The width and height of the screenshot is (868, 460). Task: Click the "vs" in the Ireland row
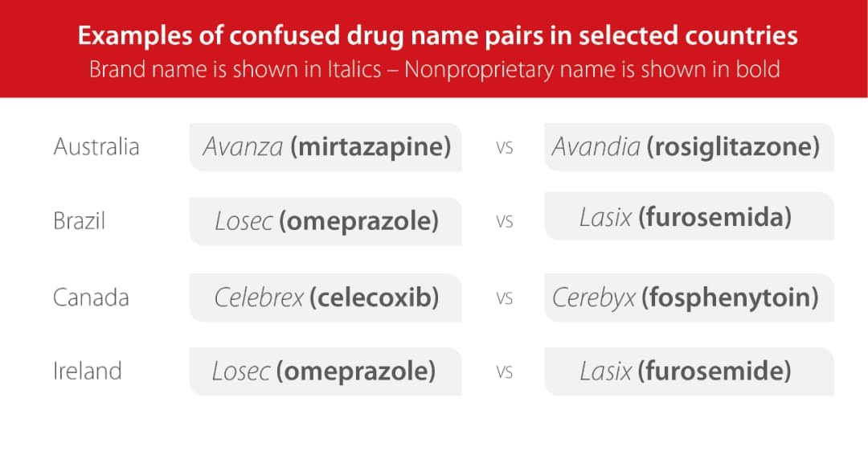click(x=504, y=372)
